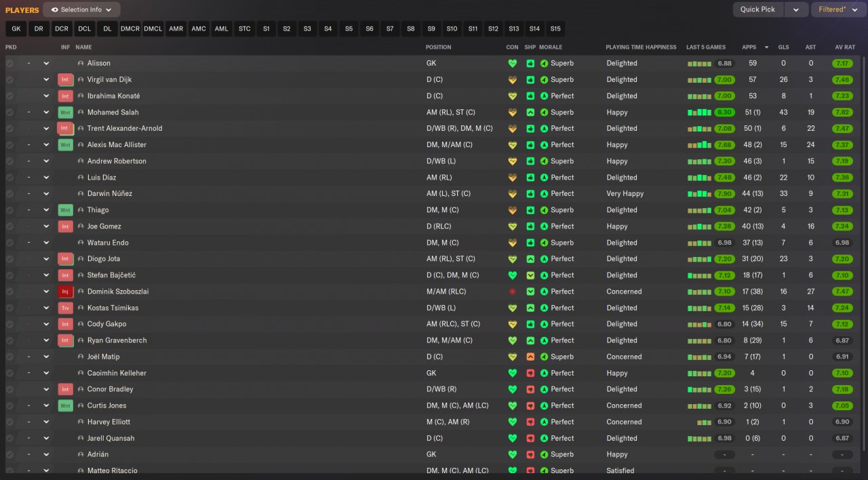
Task: Click Andrew Robertson's condition heart icon
Action: 513,161
